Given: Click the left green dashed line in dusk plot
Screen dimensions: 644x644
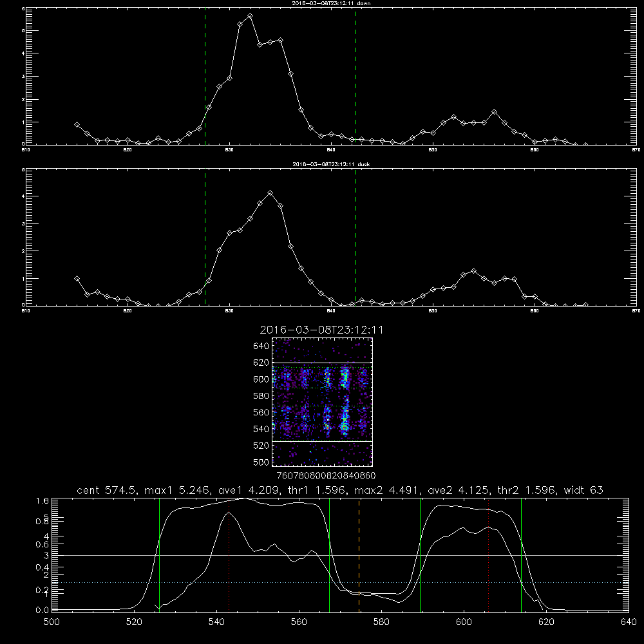Looking at the screenshot, I should pos(205,237).
